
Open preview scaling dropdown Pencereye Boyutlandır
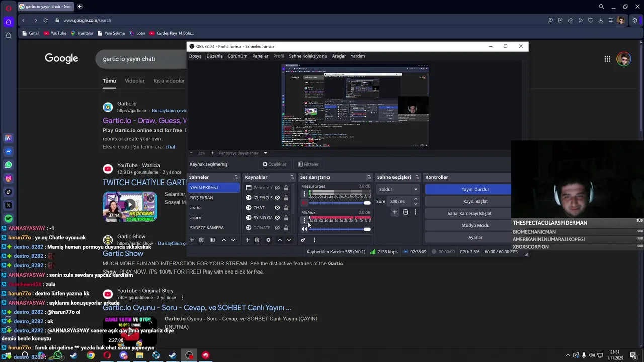(265, 153)
